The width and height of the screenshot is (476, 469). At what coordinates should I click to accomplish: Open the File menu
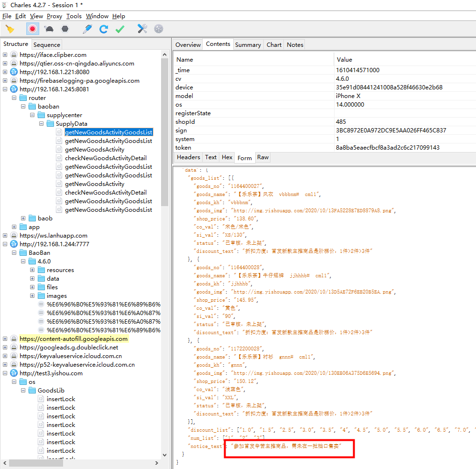(x=7, y=16)
